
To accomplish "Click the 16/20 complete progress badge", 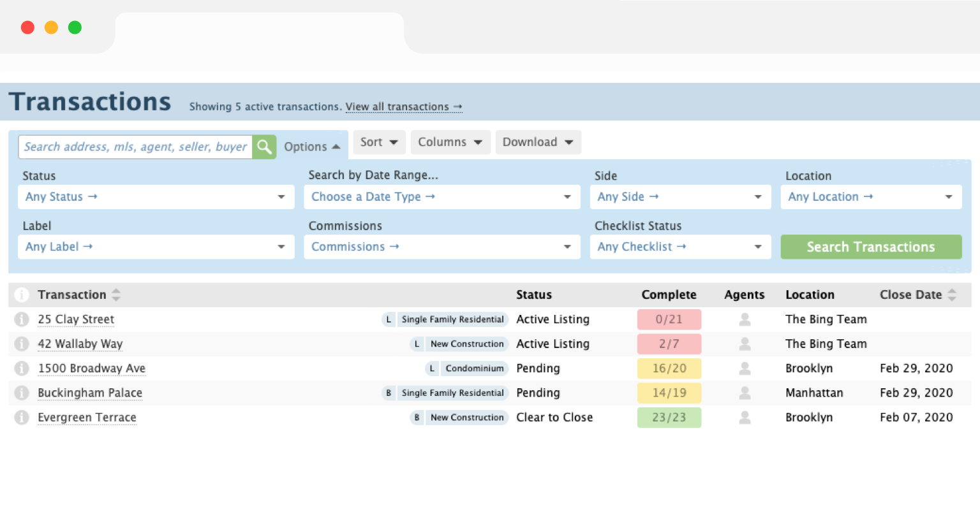I will (x=669, y=368).
